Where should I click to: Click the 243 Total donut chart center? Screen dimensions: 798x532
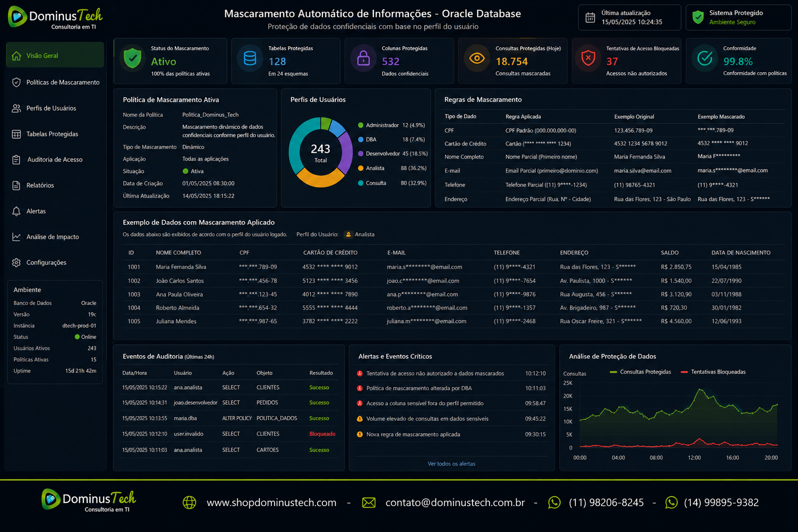pos(321,153)
